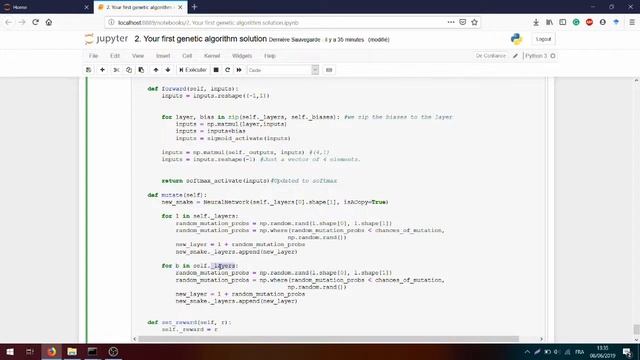Click the Jupyter logo
This screenshot has height=360, width=640.
107,39
